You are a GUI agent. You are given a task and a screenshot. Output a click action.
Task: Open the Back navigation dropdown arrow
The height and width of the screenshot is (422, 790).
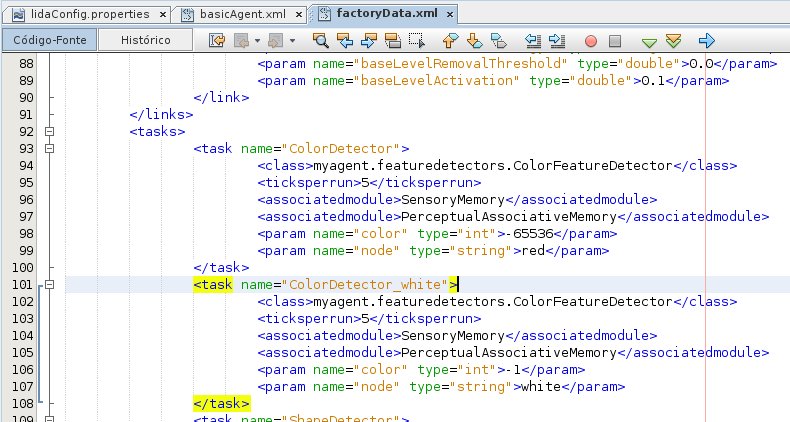(258, 41)
